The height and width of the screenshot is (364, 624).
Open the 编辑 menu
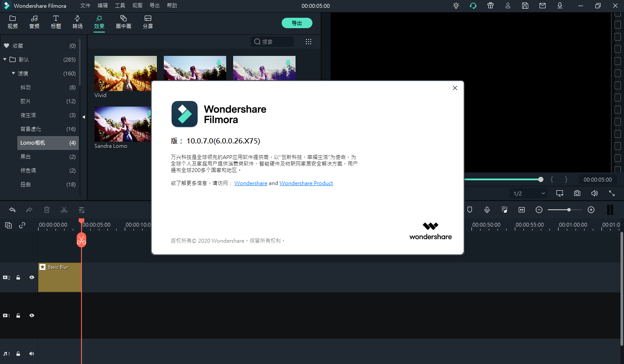pyautogui.click(x=103, y=6)
